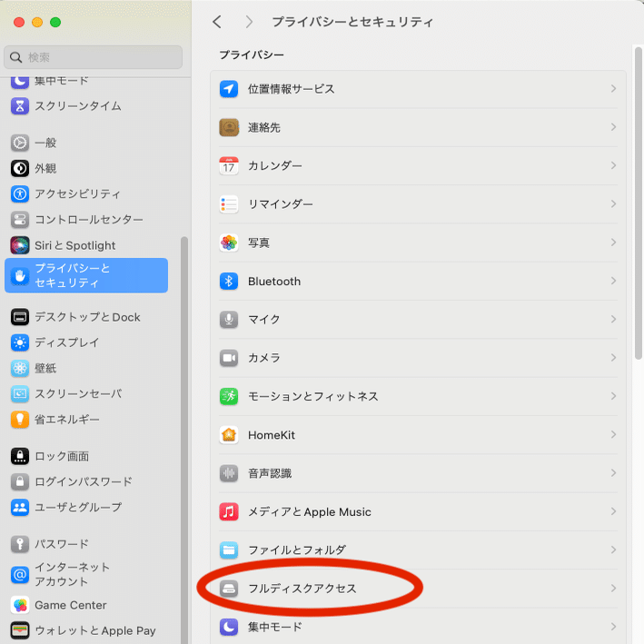
Task: Expand 位置情報サービス row chevron
Action: click(x=613, y=89)
